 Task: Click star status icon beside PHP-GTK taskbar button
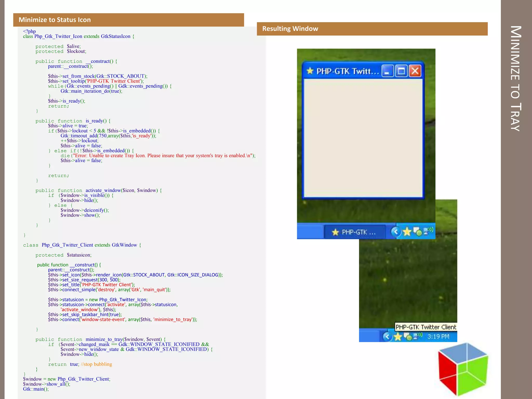coord(407,231)
